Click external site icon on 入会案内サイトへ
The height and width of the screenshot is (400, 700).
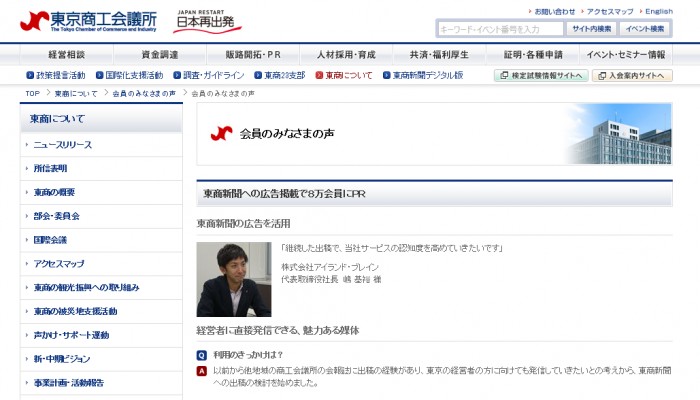[600, 75]
